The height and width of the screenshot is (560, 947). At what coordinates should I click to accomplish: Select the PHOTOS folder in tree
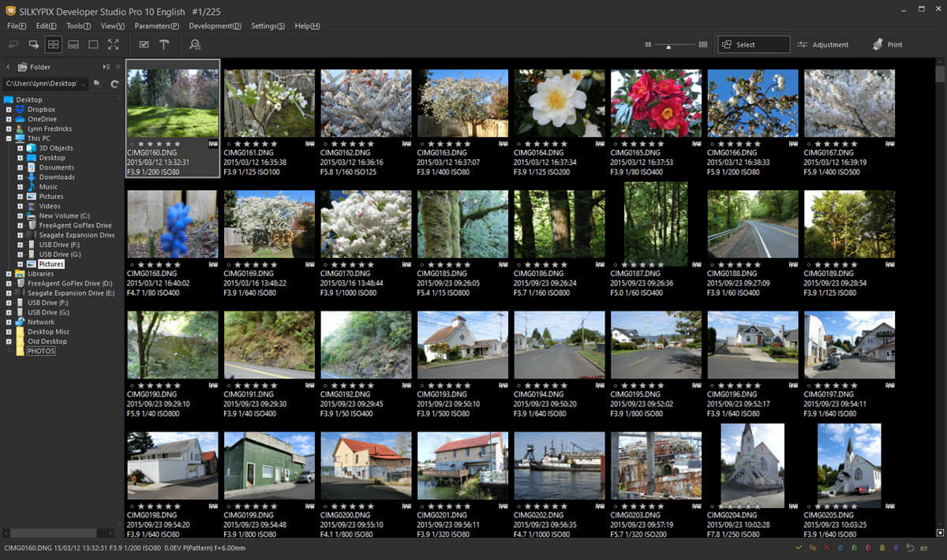[41, 351]
